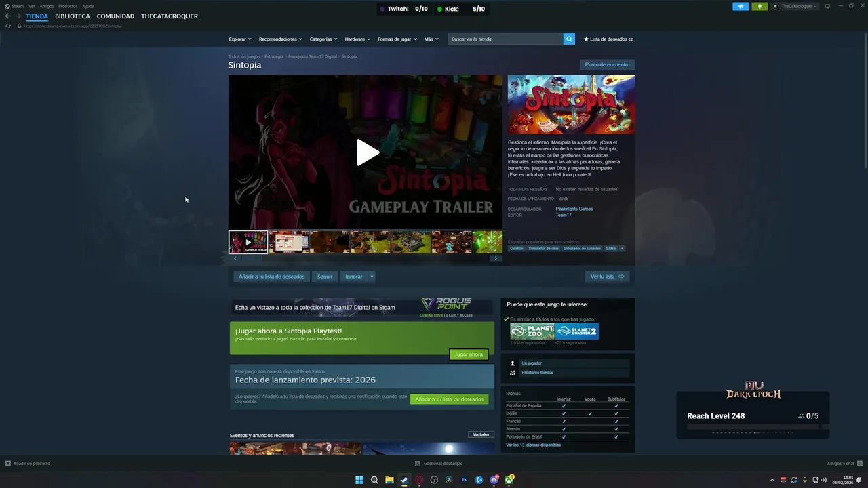Screen dimensions: 868x488
Task: Open Photoshop from the taskbar
Action: pyautogui.click(x=465, y=480)
